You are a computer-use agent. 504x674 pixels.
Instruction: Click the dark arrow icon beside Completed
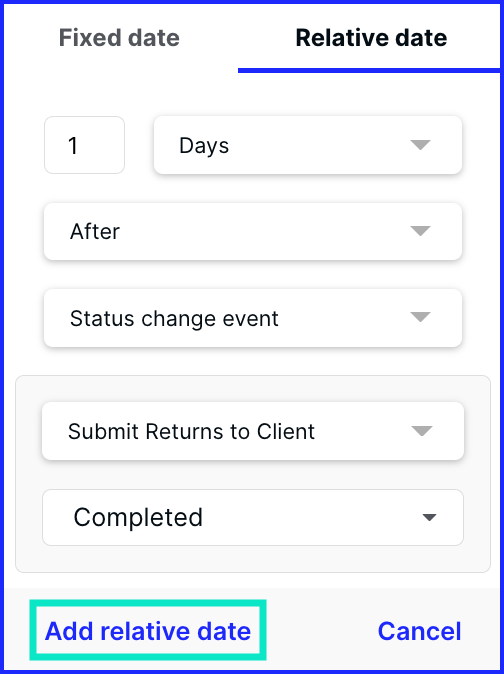[429, 518]
